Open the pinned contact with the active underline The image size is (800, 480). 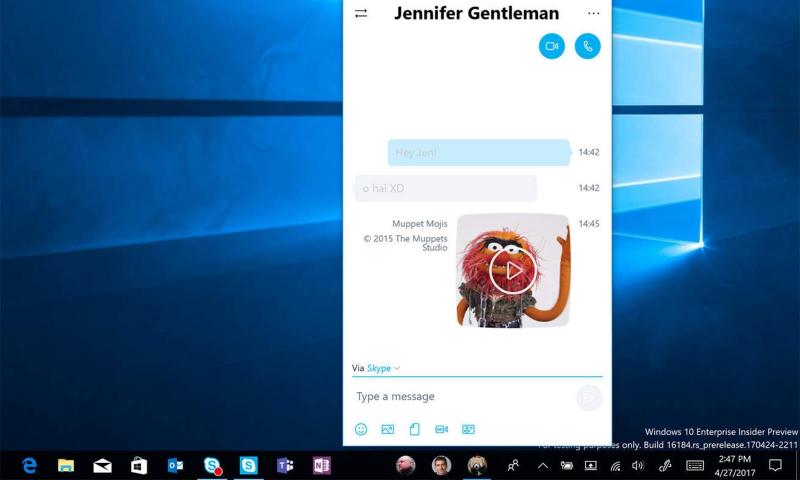[x=477, y=465]
